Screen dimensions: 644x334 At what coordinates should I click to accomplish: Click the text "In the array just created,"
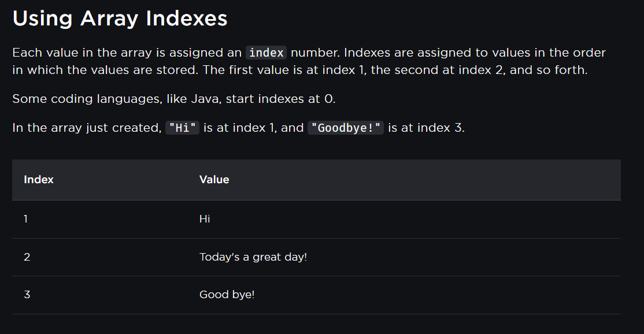tap(87, 128)
